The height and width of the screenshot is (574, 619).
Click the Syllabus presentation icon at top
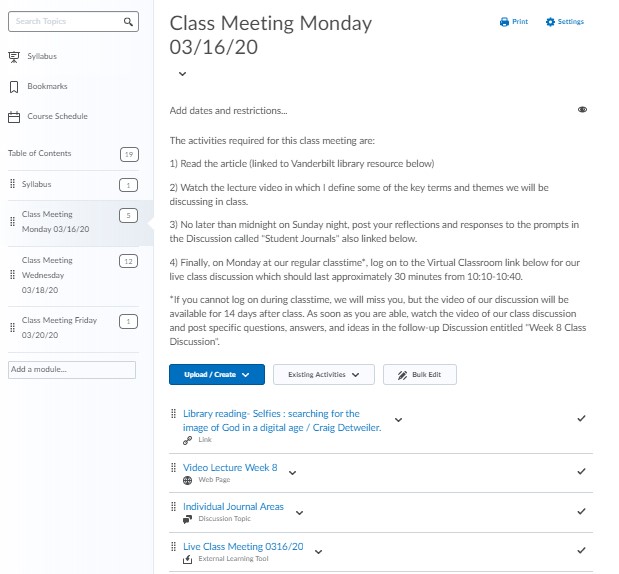tap(13, 57)
